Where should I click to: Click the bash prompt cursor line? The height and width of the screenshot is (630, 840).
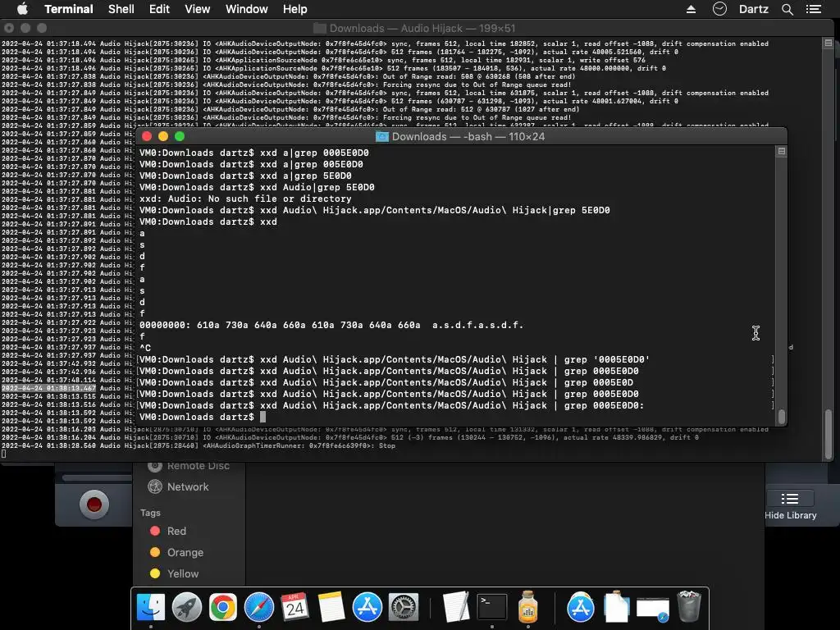pyautogui.click(x=203, y=417)
